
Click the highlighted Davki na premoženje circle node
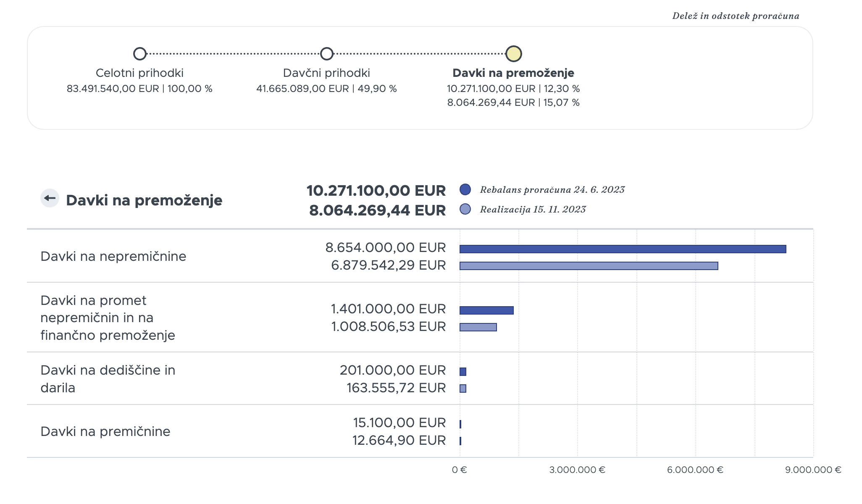(x=514, y=54)
